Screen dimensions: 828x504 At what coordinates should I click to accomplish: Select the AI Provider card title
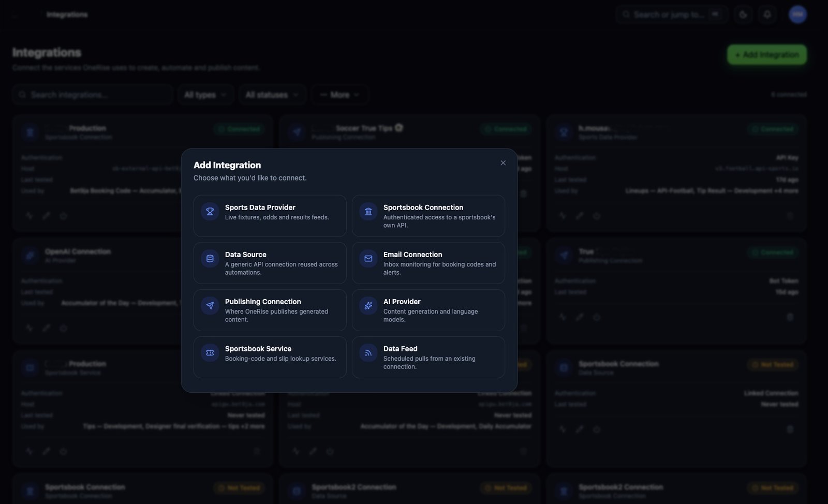click(402, 302)
